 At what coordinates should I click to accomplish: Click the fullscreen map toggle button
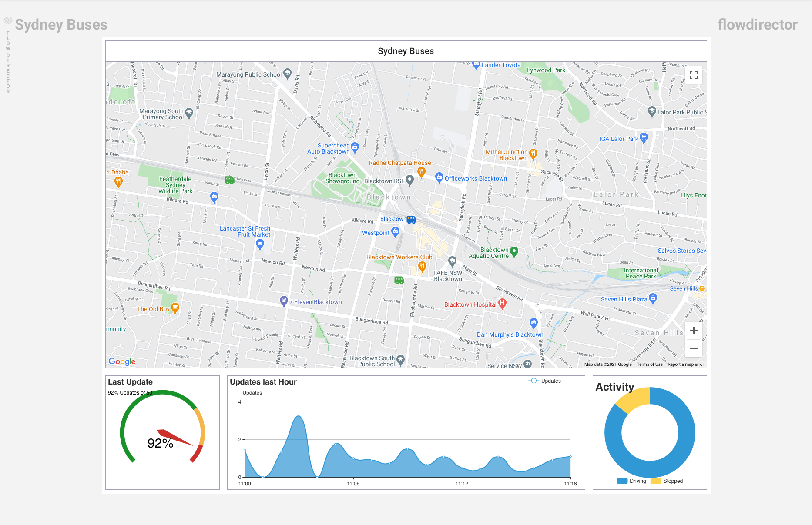pyautogui.click(x=693, y=75)
